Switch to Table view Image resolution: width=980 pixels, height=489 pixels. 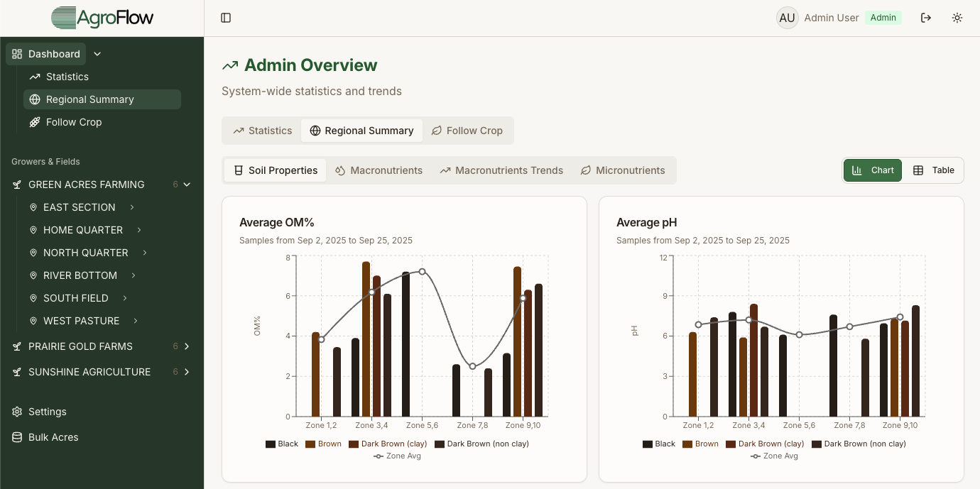(x=933, y=170)
